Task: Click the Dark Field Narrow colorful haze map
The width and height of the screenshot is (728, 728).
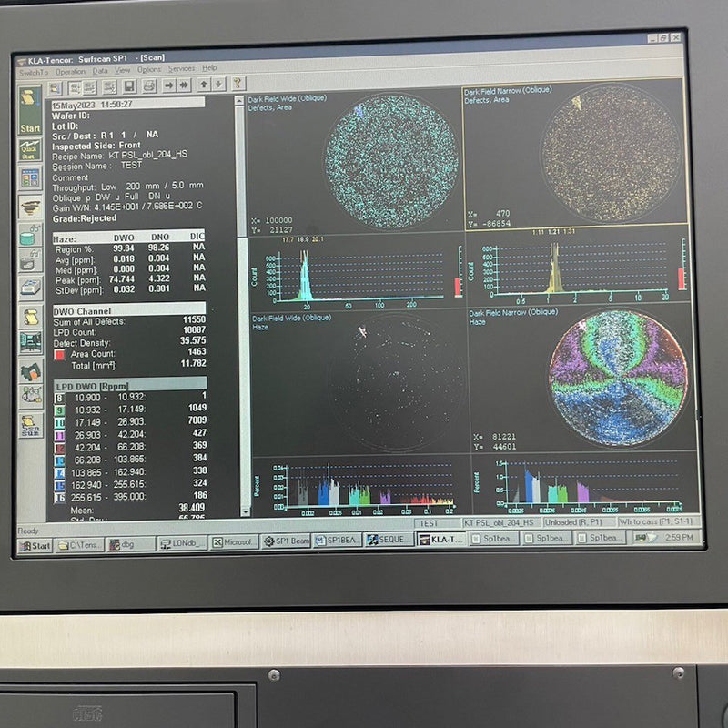Action: point(618,379)
